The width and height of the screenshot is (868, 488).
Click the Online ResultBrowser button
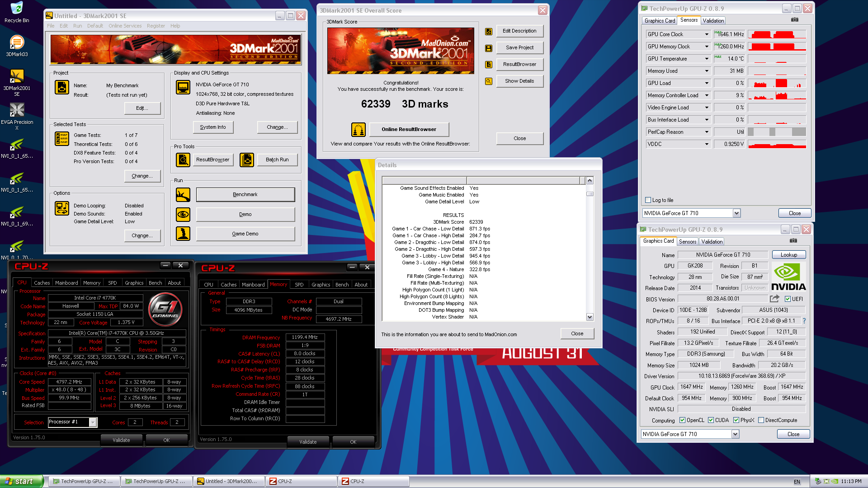[x=409, y=130]
